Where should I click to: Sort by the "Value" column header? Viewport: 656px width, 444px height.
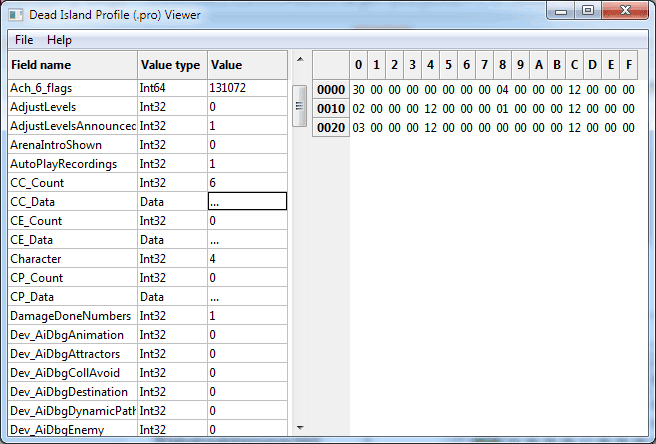coord(246,65)
